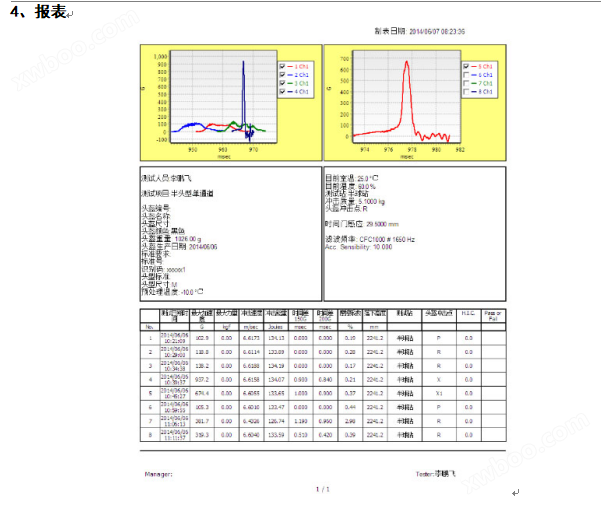Screen dimensions: 601x505
Task: Select the Pass or Fail column header
Action: 493,316
